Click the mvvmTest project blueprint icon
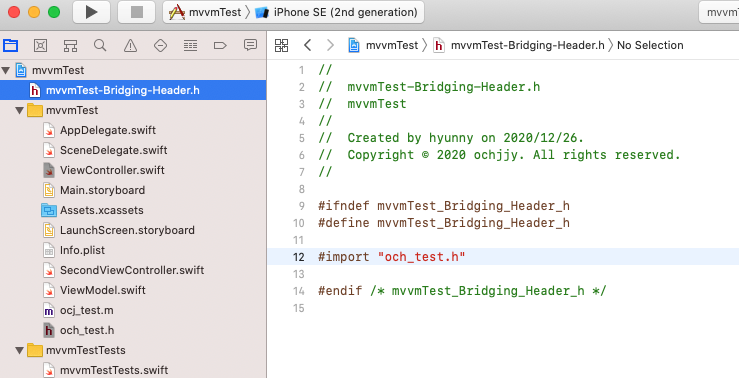 pyautogui.click(x=21, y=70)
